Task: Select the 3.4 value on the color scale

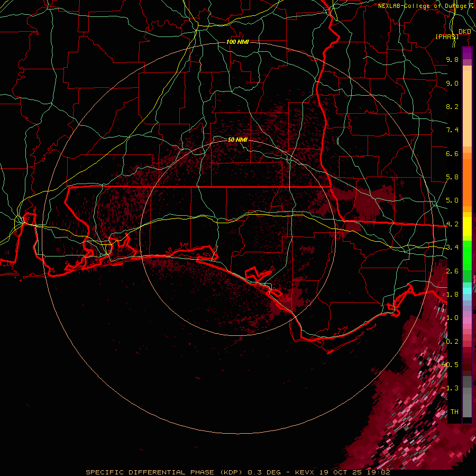Action: 452,248
